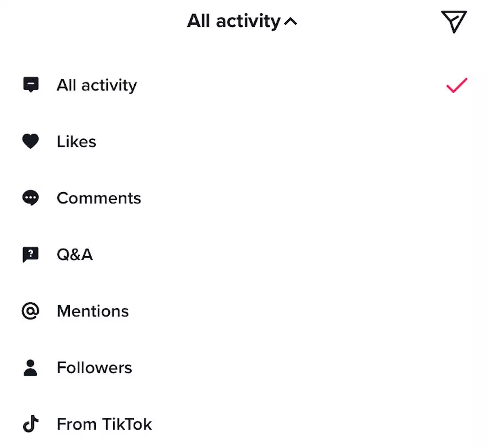Filter by Mentions

pyautogui.click(x=93, y=311)
